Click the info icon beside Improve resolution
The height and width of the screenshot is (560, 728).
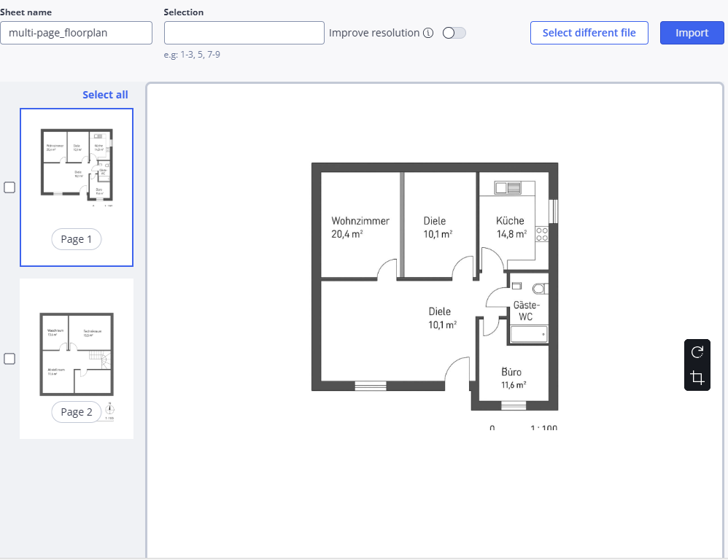(x=428, y=33)
